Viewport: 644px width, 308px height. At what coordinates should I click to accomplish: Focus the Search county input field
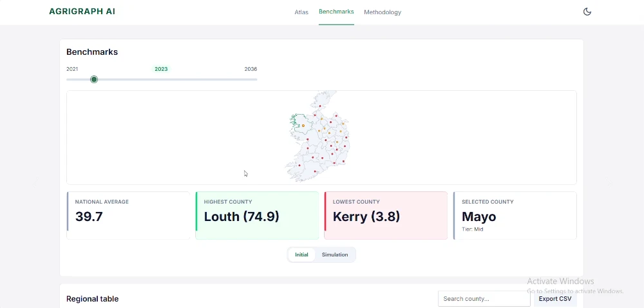coord(484,298)
